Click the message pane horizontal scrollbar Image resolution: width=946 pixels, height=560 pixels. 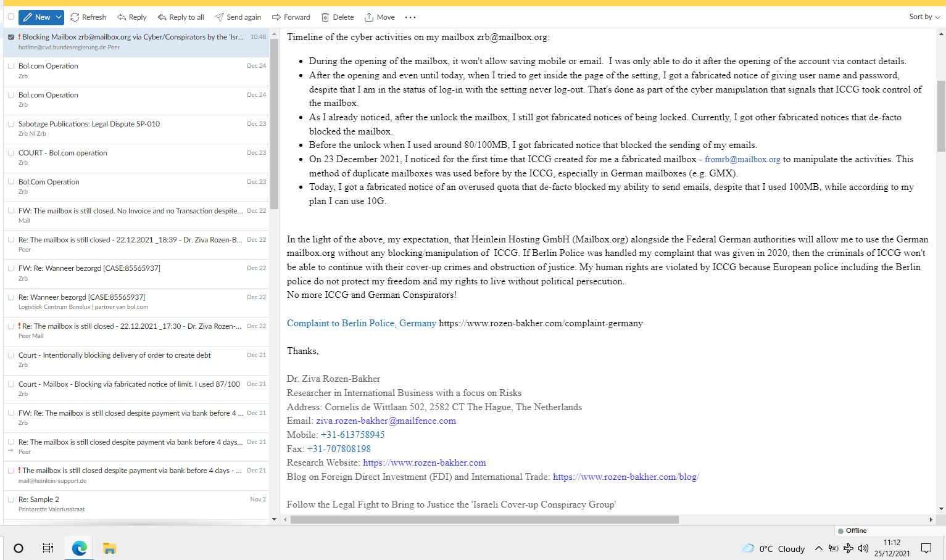pos(484,519)
